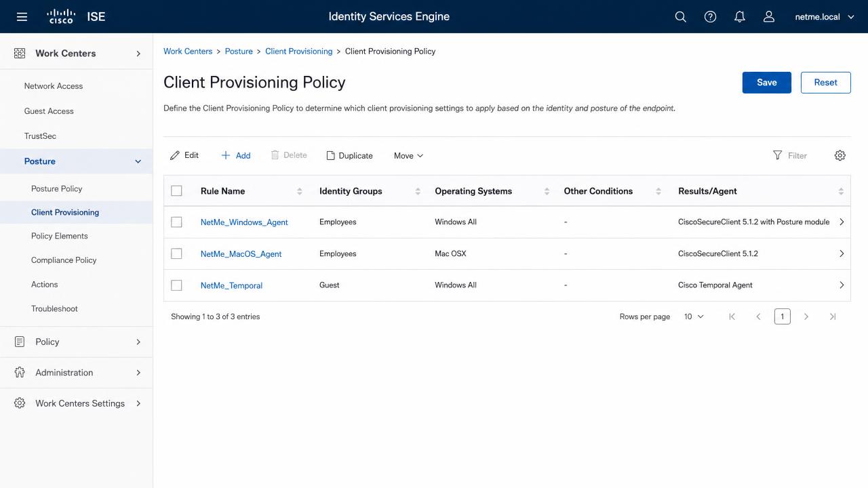Check the NetMe_MacOS_Agent row checkbox
This screenshot has width=868, height=488.
tap(177, 253)
